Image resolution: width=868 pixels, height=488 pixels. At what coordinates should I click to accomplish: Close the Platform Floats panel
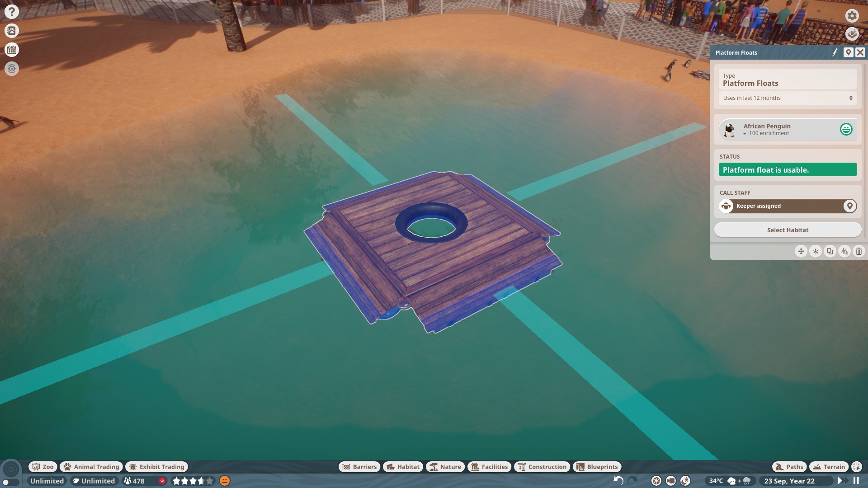point(860,52)
